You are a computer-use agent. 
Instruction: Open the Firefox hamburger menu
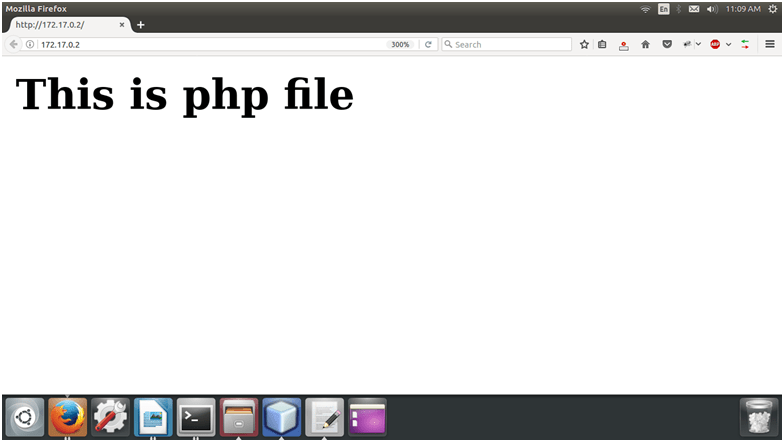click(770, 44)
